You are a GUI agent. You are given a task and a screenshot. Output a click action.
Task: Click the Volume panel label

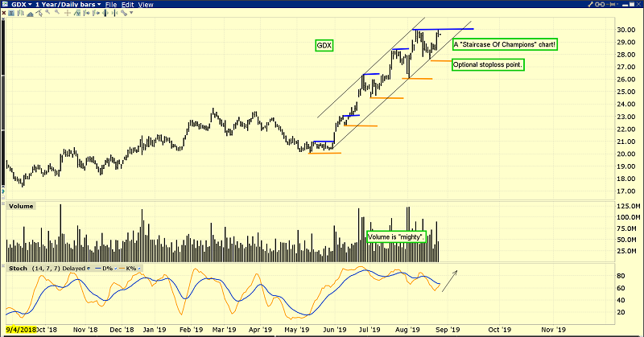click(21, 206)
